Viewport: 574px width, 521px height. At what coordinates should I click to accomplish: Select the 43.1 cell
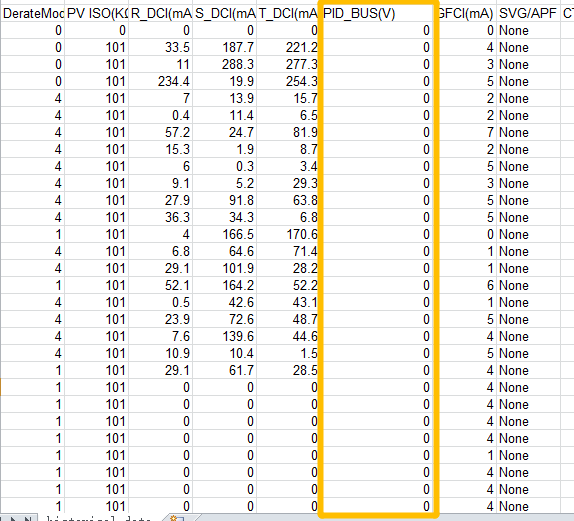(288, 302)
